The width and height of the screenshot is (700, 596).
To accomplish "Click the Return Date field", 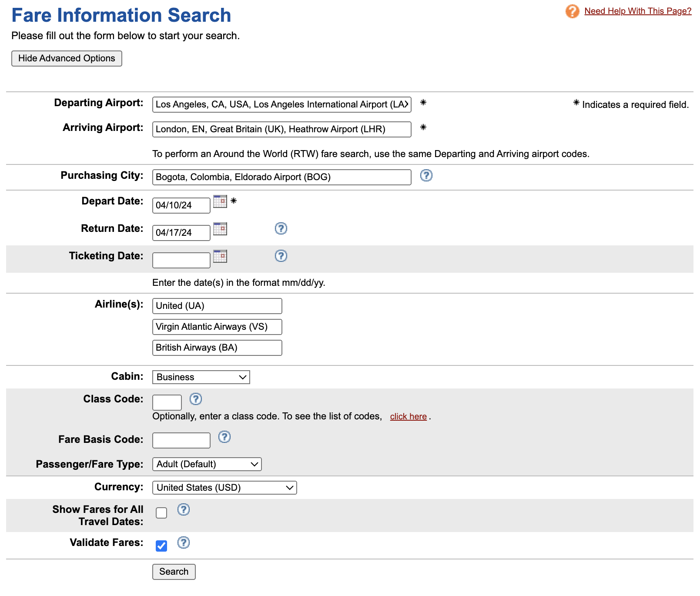I will 181,233.
